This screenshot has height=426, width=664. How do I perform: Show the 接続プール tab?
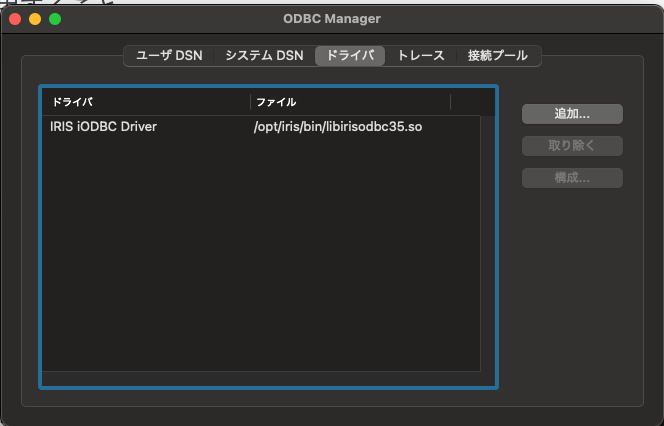(497, 56)
